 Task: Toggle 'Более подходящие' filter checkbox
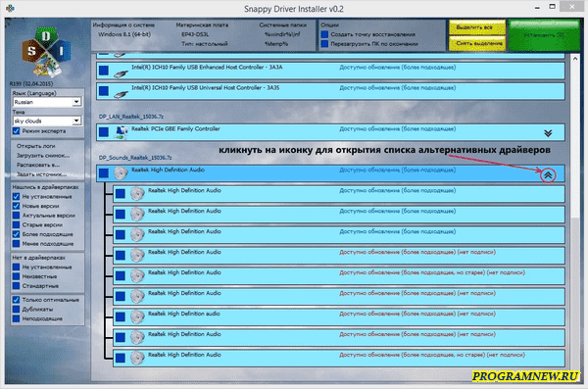tap(16, 234)
